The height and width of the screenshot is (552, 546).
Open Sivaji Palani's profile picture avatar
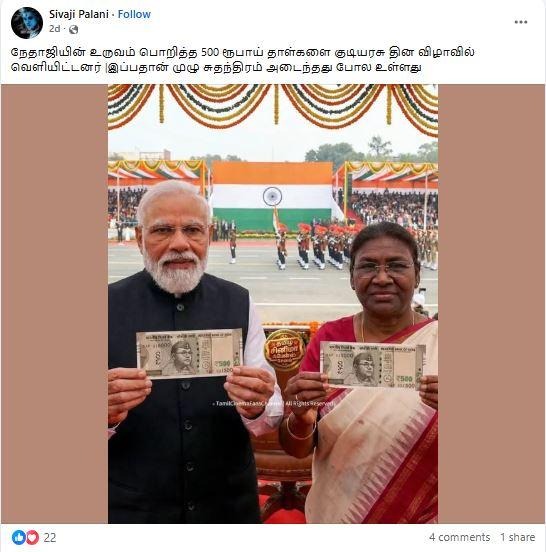[x=27, y=23]
